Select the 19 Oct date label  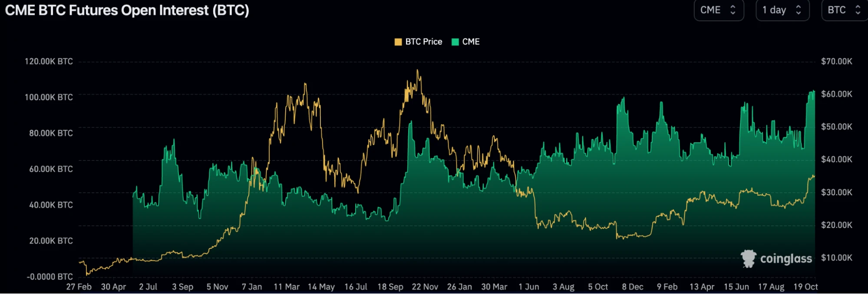click(805, 287)
